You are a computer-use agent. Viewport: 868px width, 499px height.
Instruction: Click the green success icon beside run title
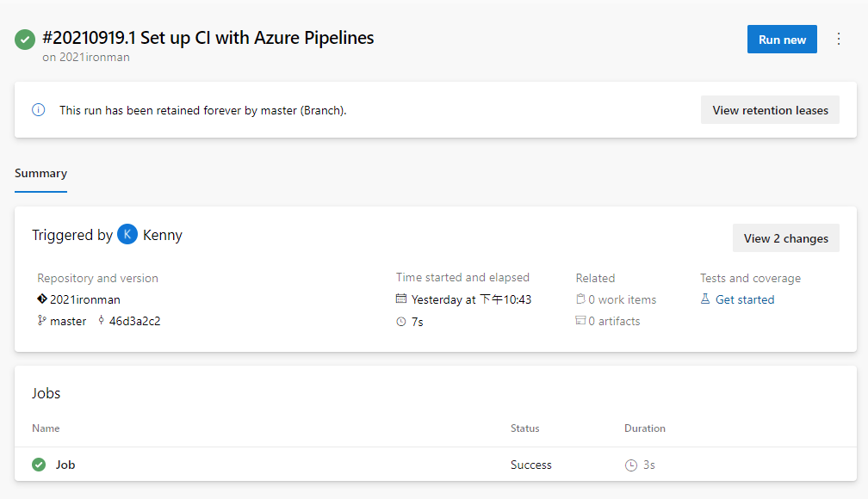(x=25, y=40)
